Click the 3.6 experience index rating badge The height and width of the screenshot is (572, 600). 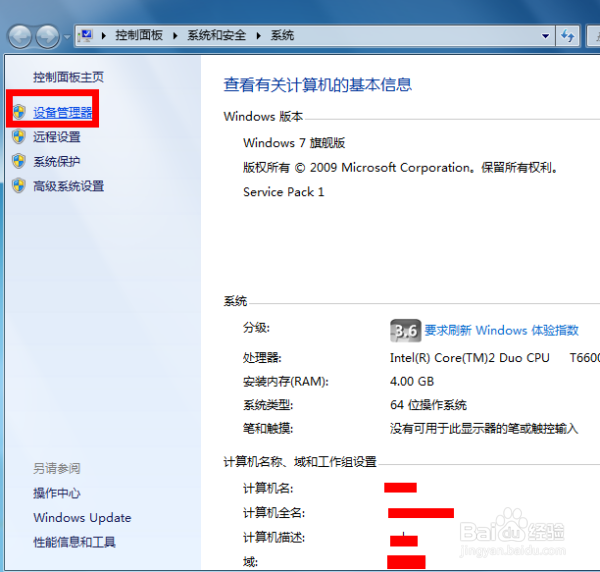pos(406,331)
